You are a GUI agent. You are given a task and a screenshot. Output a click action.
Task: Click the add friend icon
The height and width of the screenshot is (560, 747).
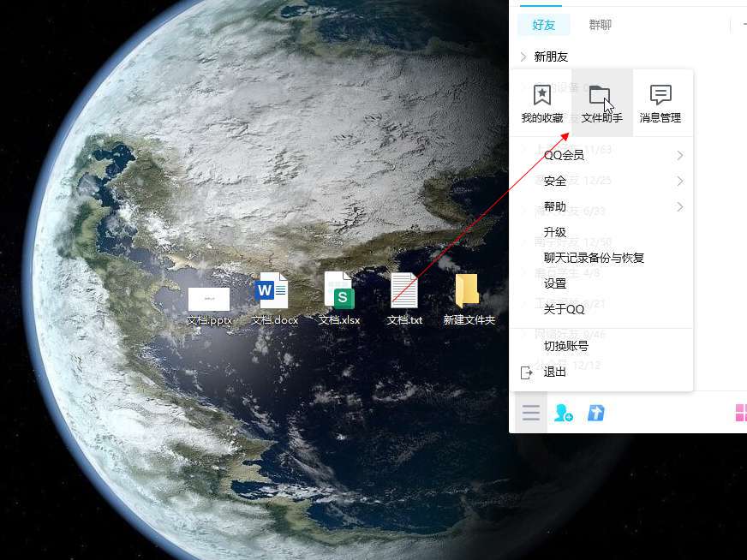(x=564, y=413)
